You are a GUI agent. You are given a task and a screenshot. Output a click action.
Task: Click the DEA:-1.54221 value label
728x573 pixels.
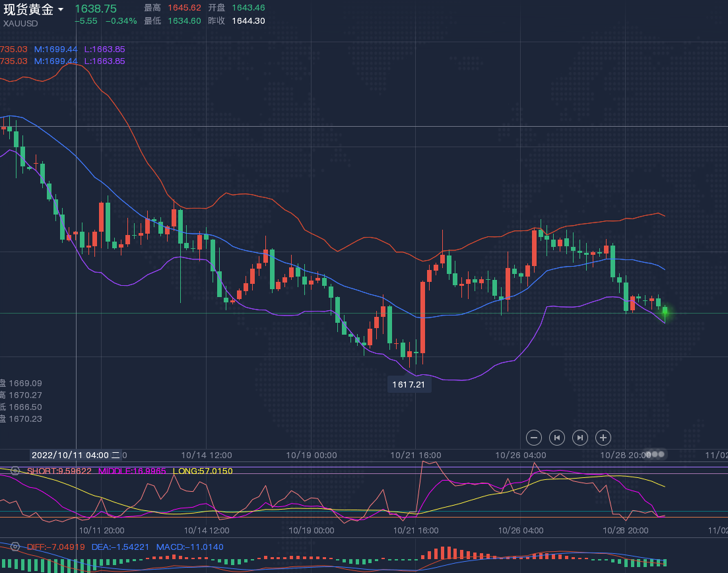119,547
